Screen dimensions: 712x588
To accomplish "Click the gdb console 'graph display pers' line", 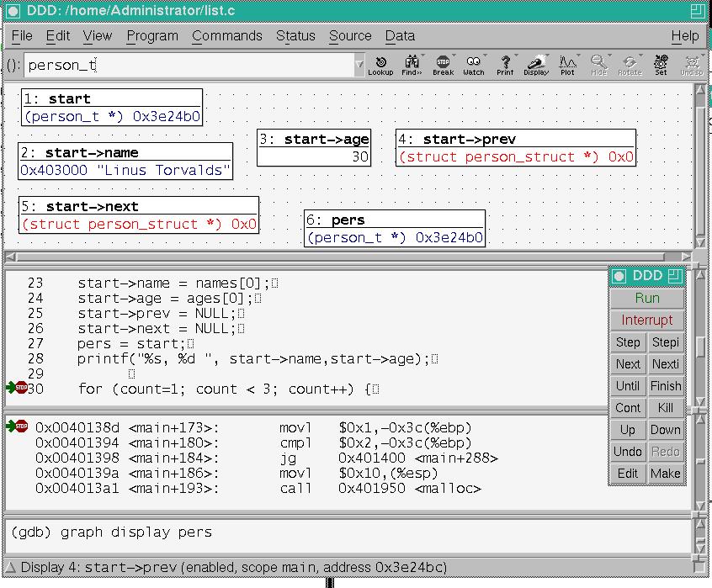I will pos(111,532).
